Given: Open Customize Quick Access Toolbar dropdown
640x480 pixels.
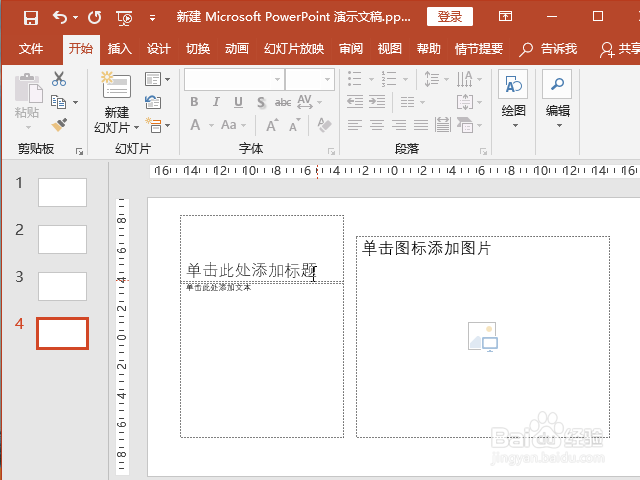Looking at the screenshot, I should (x=152, y=18).
